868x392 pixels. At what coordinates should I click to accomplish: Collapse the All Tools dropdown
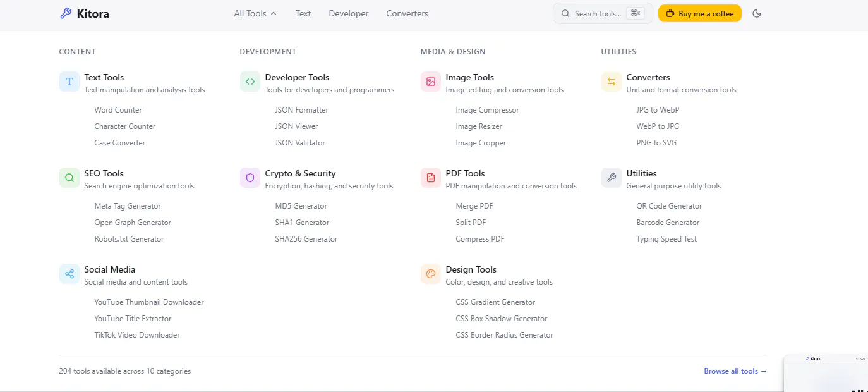[255, 13]
